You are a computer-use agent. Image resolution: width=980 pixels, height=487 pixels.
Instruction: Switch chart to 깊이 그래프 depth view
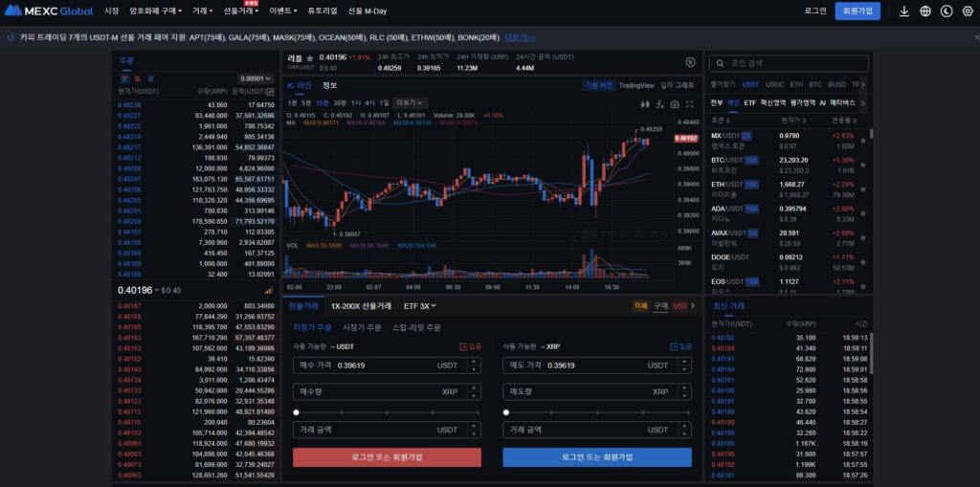tap(677, 86)
